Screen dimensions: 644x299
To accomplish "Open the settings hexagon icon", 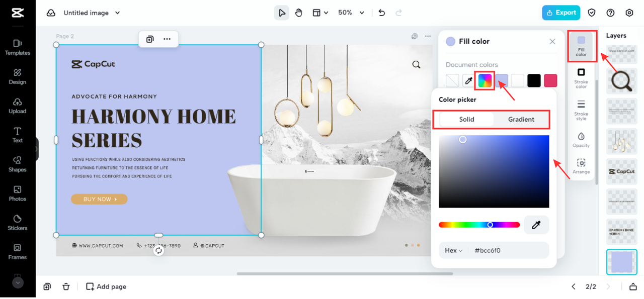I will (x=629, y=13).
